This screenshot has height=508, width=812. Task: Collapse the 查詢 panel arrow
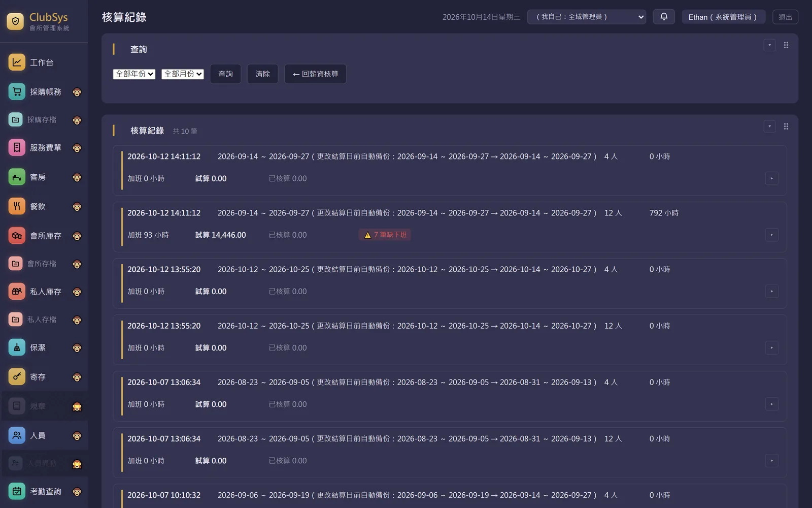pyautogui.click(x=769, y=45)
